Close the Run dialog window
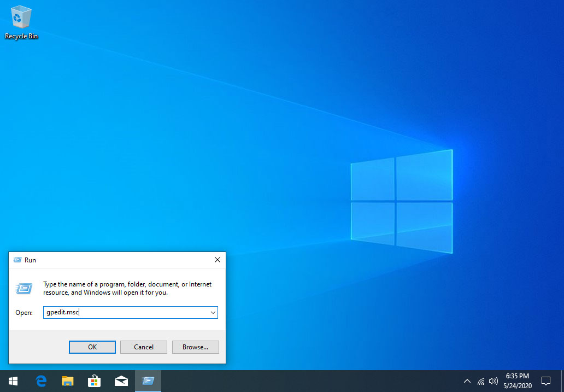Image resolution: width=564 pixels, height=392 pixels. click(217, 260)
